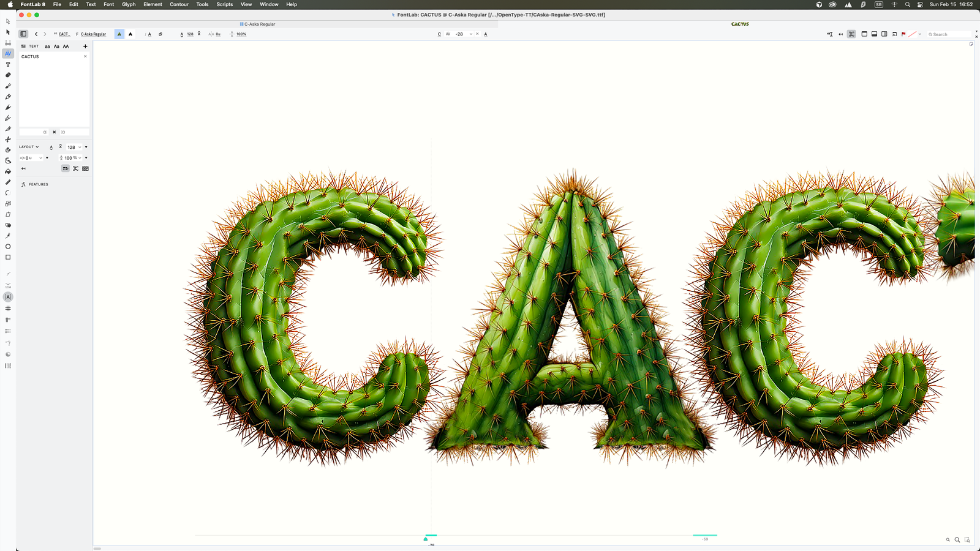Select the Text tool

(8, 64)
